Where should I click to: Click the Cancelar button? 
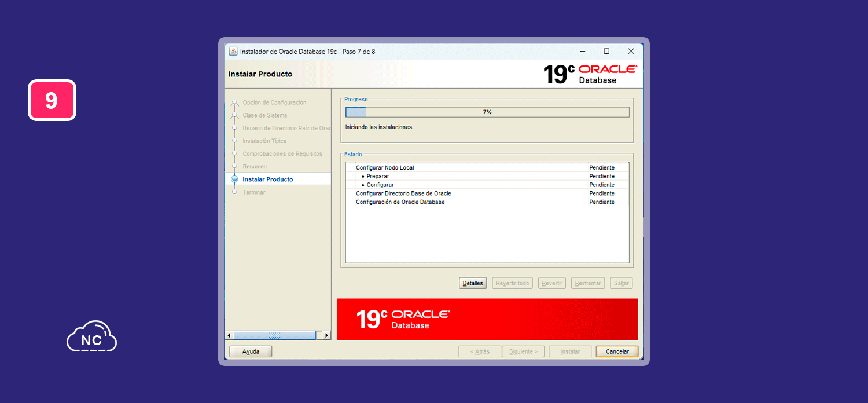(x=617, y=351)
